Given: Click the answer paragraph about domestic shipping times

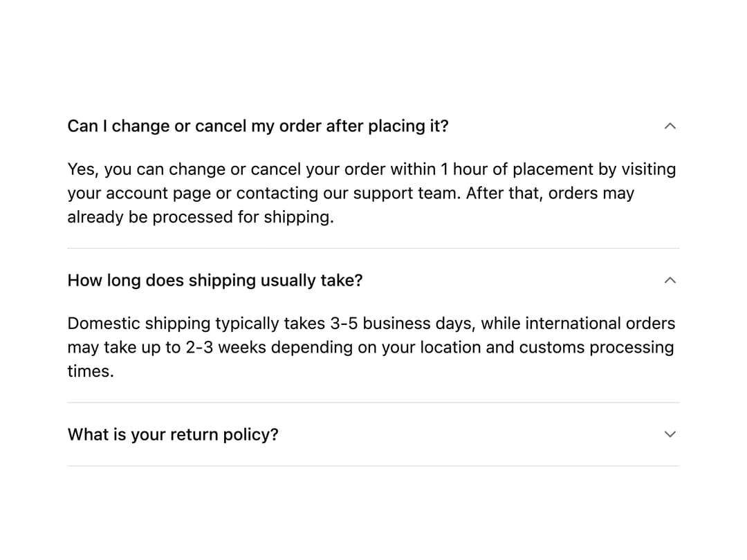Looking at the screenshot, I should [x=371, y=347].
